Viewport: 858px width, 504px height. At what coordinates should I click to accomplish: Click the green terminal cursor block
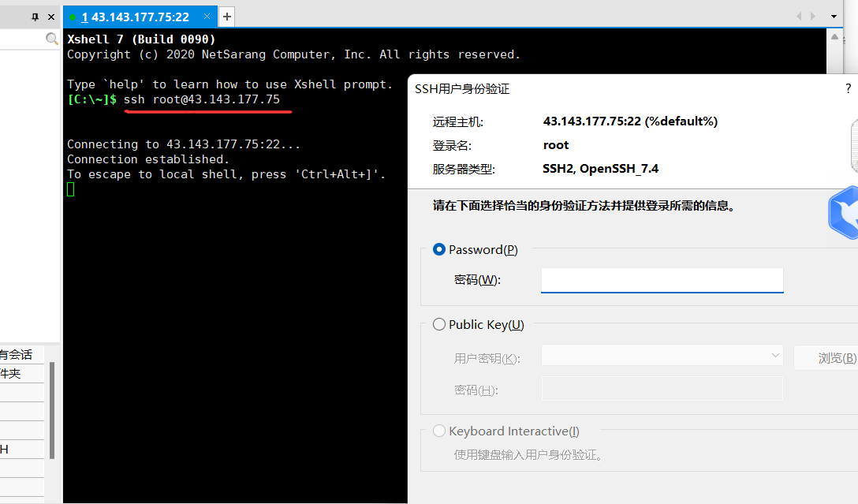pyautogui.click(x=71, y=189)
